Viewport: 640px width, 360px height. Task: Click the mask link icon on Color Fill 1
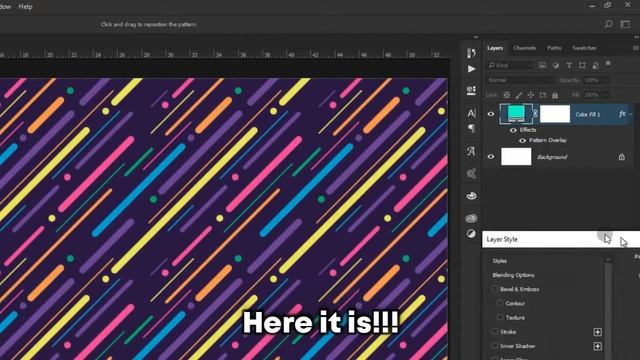point(536,114)
